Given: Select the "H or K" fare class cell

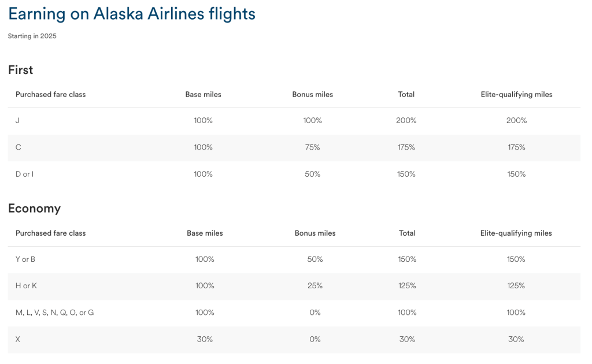Looking at the screenshot, I should pyautogui.click(x=26, y=286).
